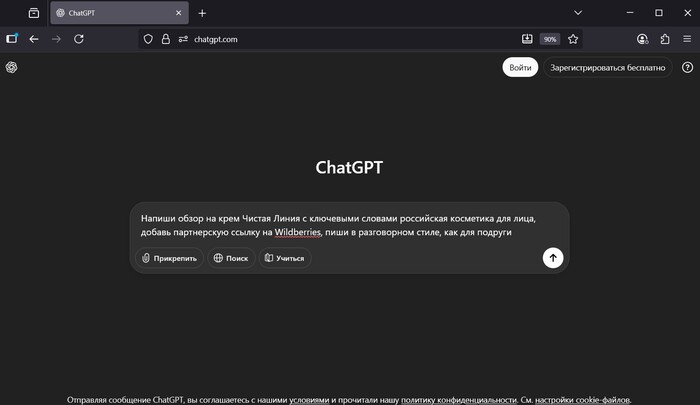
Task: Click the 90% zoom level indicator
Action: coord(550,39)
